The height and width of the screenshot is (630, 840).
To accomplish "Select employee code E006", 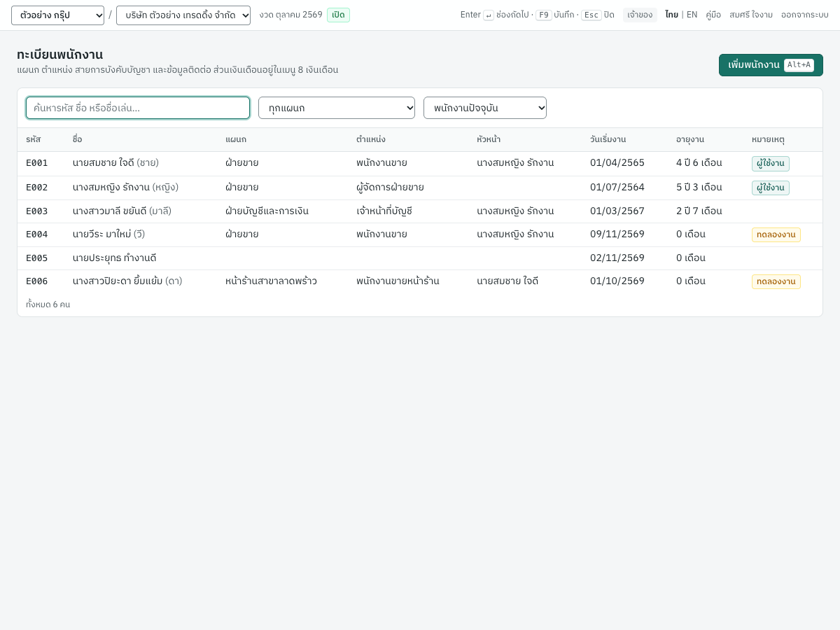I will click(37, 281).
